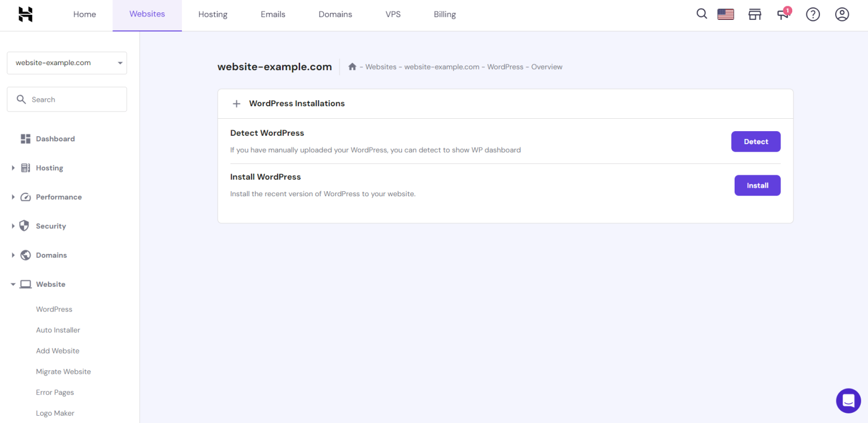Image resolution: width=868 pixels, height=423 pixels.
Task: Open the search with the magnifier icon
Action: click(701, 14)
